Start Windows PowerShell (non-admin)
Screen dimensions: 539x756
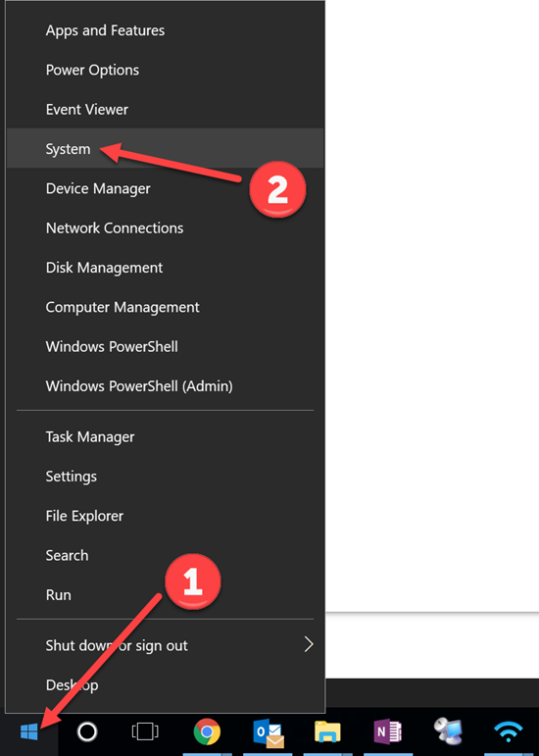coord(166,347)
